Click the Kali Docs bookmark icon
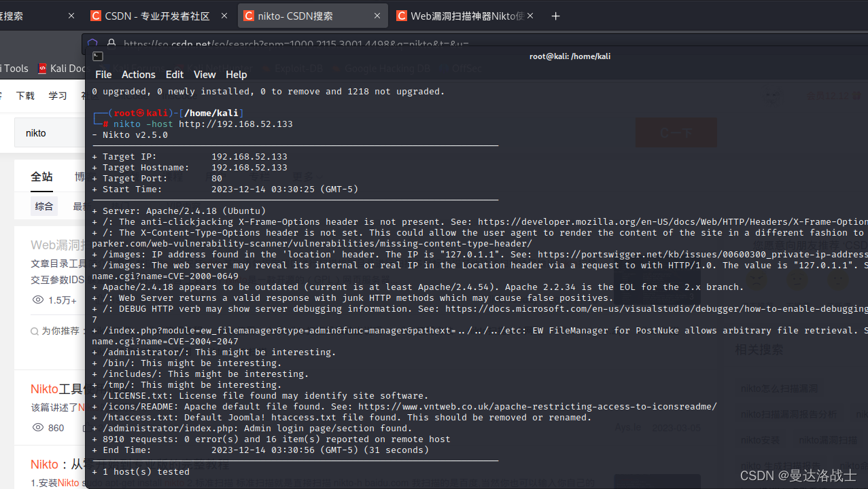Image resolution: width=868 pixels, height=489 pixels. pos(43,69)
